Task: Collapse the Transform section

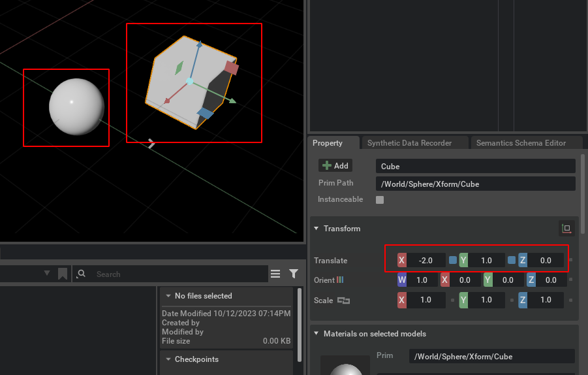Action: pos(316,228)
